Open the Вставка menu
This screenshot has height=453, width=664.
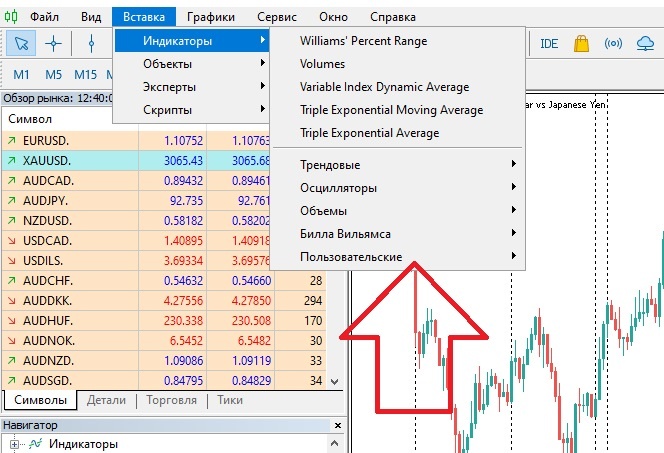pos(144,17)
